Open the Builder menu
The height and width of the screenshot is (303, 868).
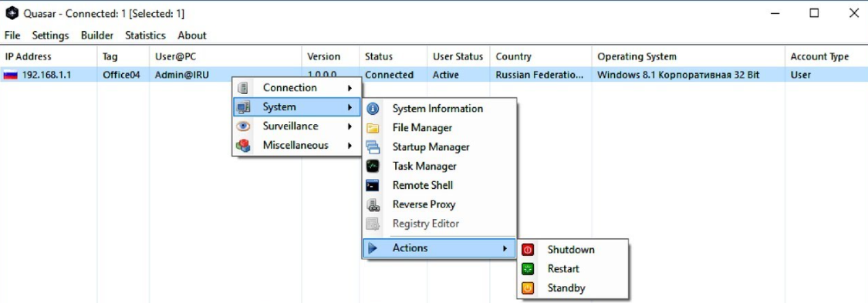[97, 35]
